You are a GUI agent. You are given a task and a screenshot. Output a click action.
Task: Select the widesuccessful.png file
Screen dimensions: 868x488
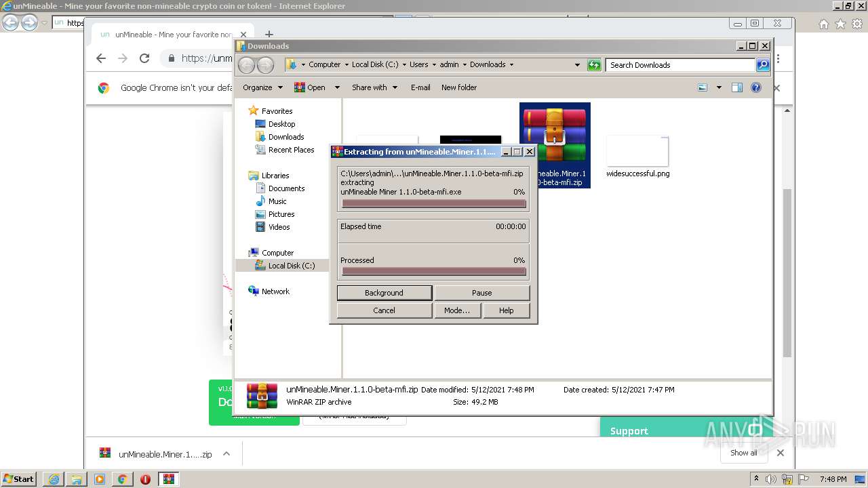pyautogui.click(x=637, y=157)
